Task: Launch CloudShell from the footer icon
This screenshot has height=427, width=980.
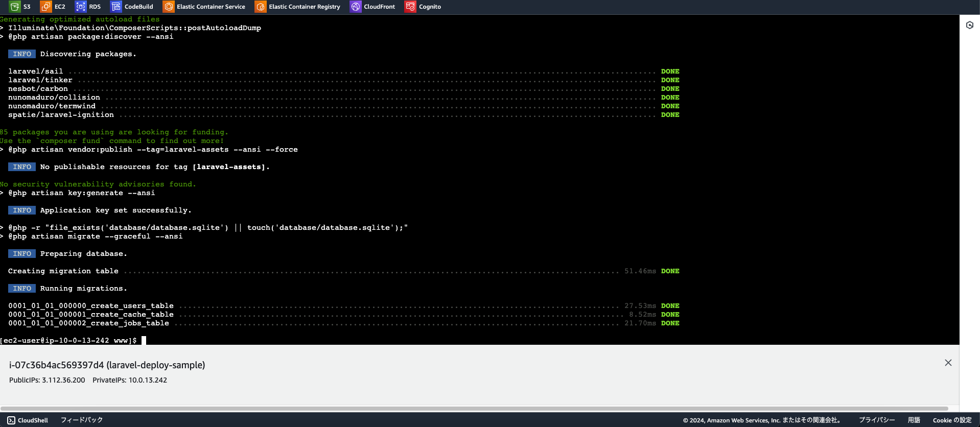Action: point(11,420)
